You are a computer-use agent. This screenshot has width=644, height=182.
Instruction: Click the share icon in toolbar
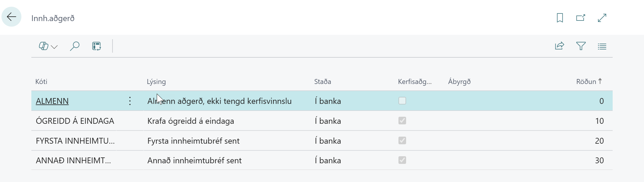(559, 46)
